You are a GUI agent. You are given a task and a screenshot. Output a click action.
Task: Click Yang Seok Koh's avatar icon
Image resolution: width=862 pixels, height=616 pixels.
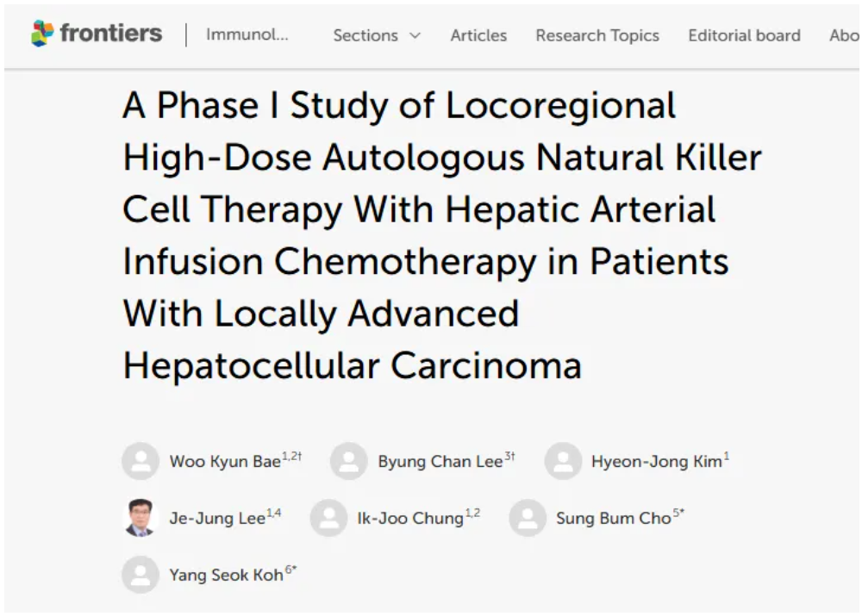click(141, 575)
